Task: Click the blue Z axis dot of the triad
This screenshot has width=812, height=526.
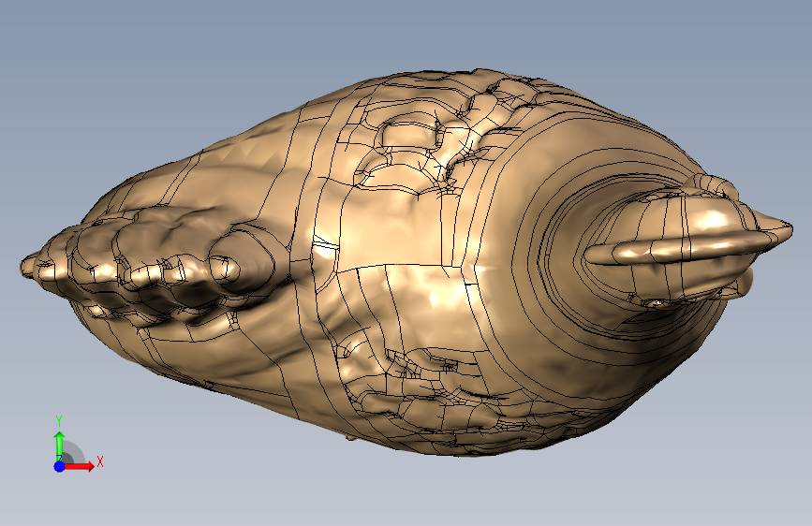Action: (60, 466)
